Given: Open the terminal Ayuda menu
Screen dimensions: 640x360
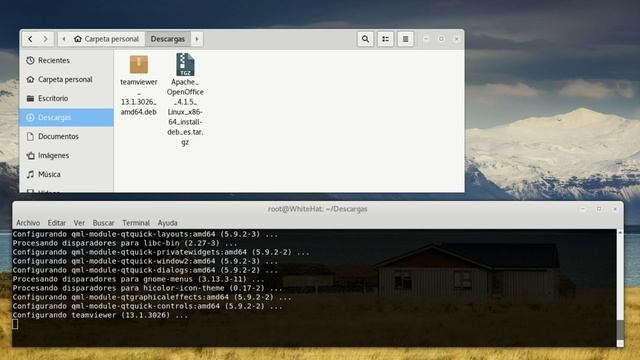Looking at the screenshot, I should (x=167, y=223).
